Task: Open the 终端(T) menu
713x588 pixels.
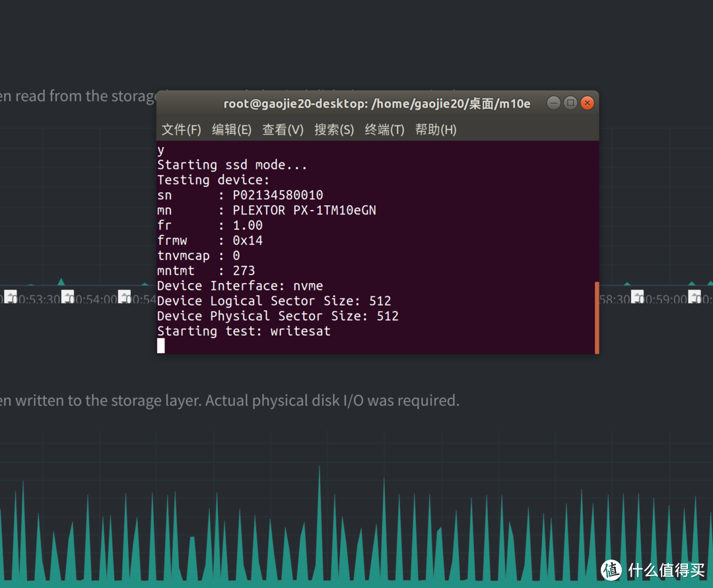Action: [384, 130]
